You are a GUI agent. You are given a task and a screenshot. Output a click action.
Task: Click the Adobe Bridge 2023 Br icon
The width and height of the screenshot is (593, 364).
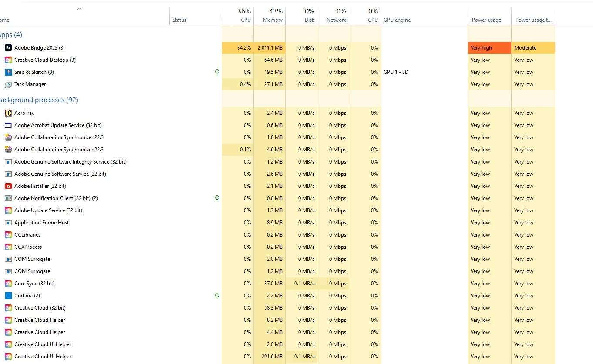8,48
